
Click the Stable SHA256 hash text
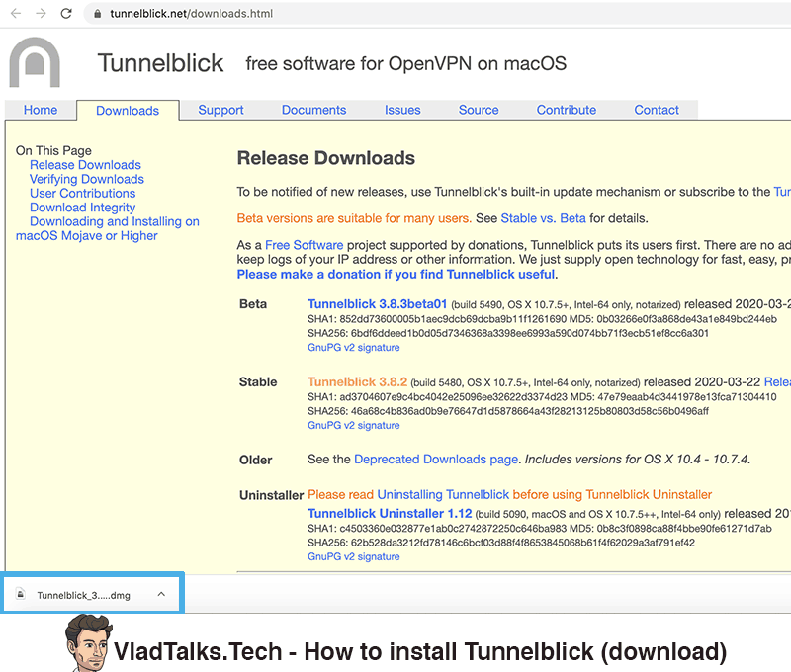(508, 411)
